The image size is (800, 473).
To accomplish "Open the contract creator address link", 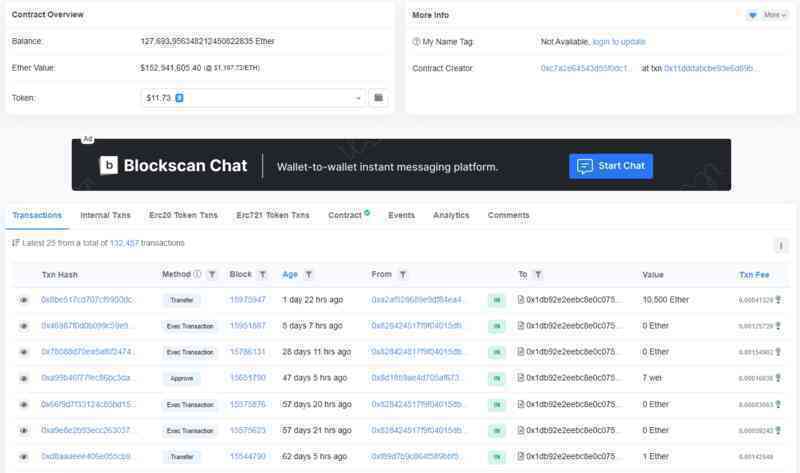I will pyautogui.click(x=586, y=68).
